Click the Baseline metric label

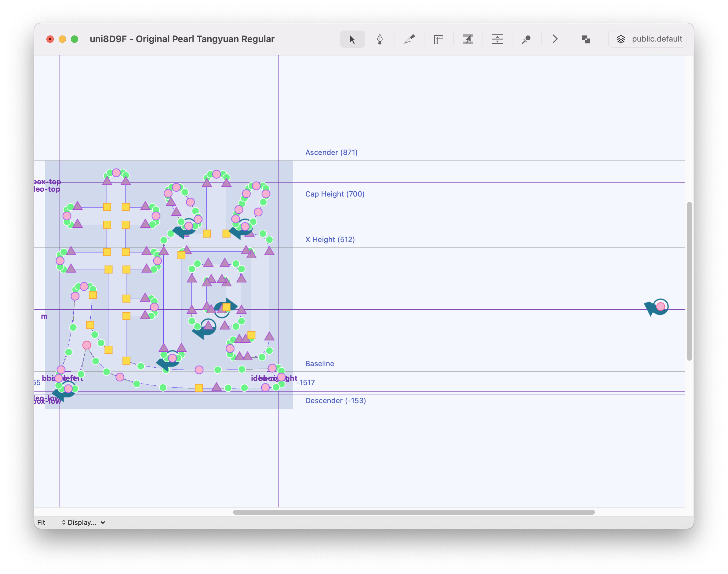pyautogui.click(x=319, y=364)
